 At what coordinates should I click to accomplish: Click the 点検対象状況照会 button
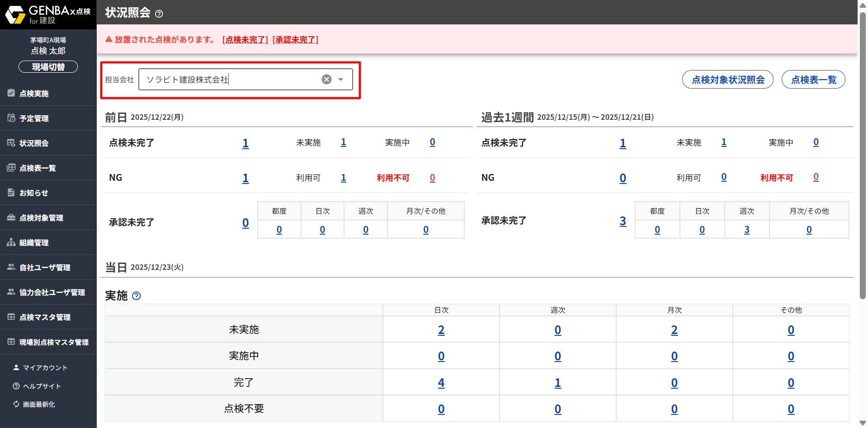tap(727, 80)
